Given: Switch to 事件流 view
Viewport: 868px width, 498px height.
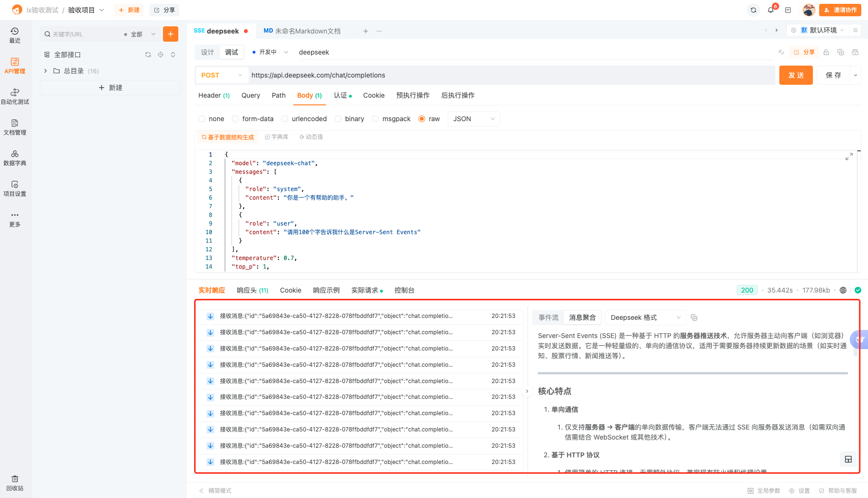Looking at the screenshot, I should coord(548,317).
